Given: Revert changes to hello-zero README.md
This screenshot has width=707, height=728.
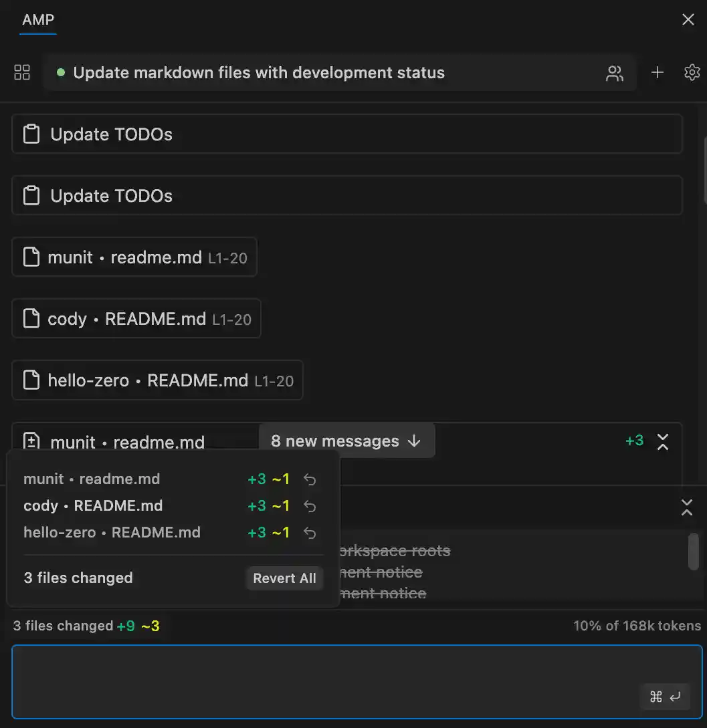Looking at the screenshot, I should [309, 532].
